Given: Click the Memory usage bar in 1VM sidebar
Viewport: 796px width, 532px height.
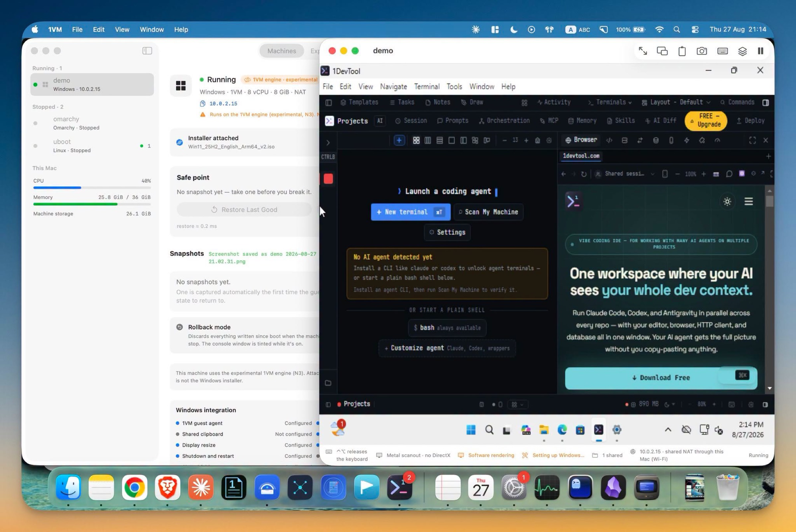Looking at the screenshot, I should point(92,204).
